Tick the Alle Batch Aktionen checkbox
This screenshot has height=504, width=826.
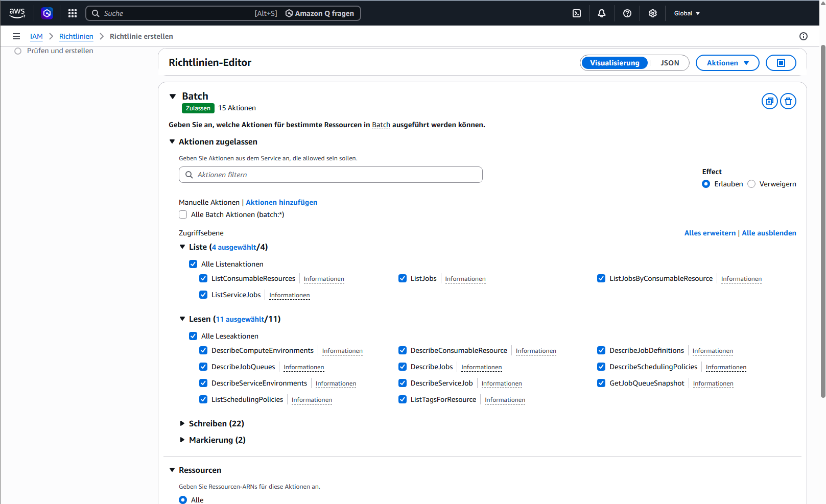tap(183, 214)
